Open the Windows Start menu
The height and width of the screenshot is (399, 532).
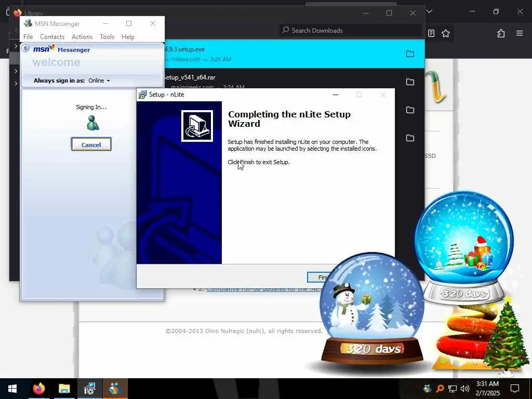(12, 389)
